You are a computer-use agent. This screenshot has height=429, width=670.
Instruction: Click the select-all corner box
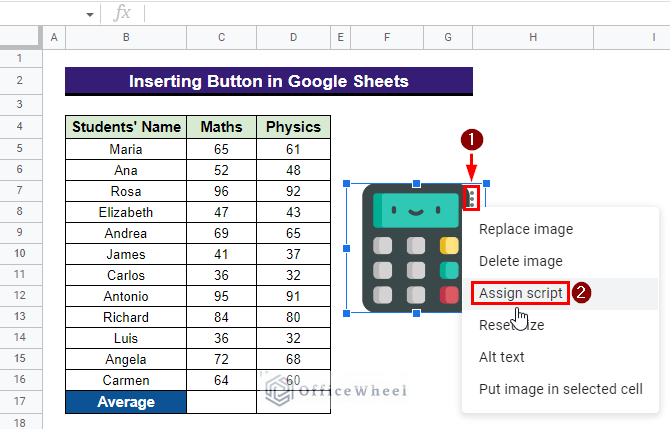point(20,37)
